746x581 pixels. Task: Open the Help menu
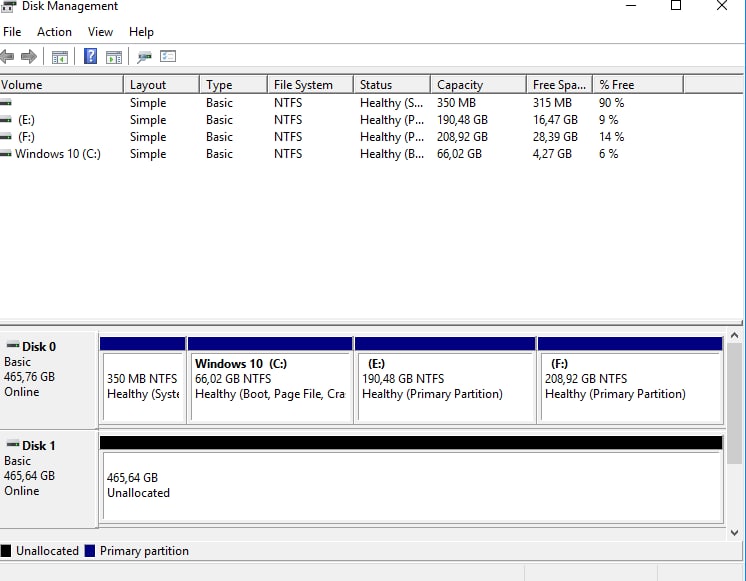point(141,32)
